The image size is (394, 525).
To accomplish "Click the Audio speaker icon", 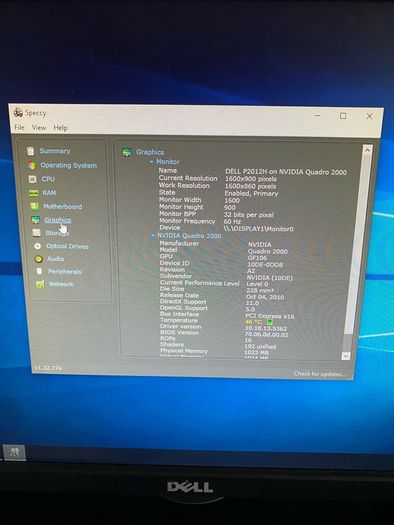I will click(x=38, y=259).
